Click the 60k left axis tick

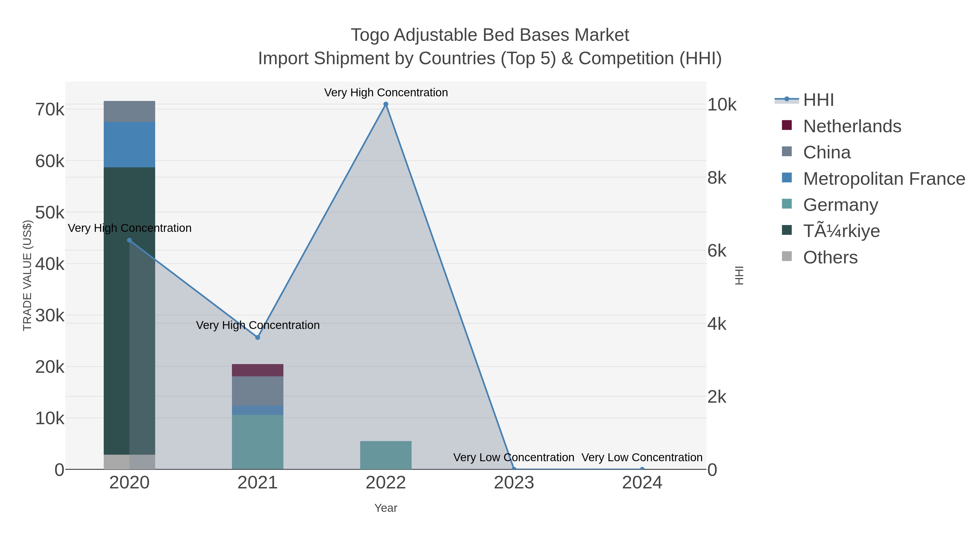tap(50, 161)
